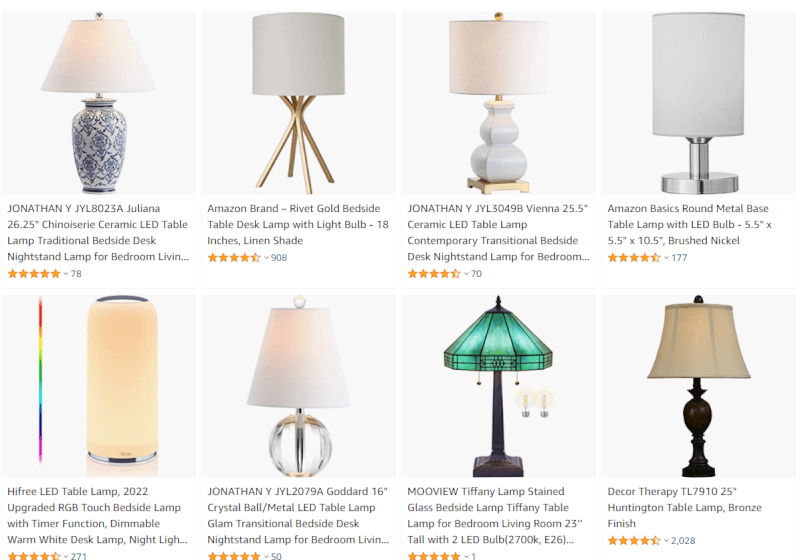The width and height of the screenshot is (800, 560).
Task: View the green Tiffany stained glass lamp
Action: 498,386
